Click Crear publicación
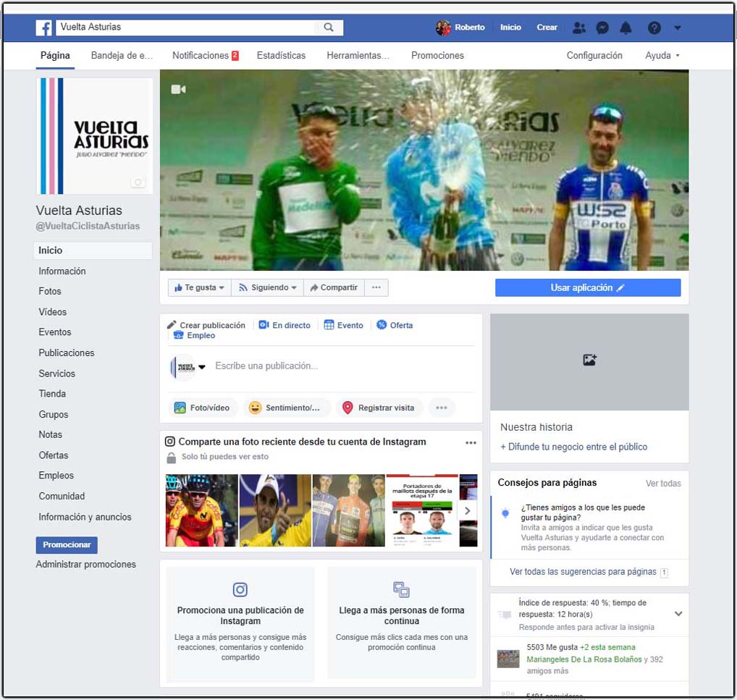The width and height of the screenshot is (737, 700). [x=206, y=325]
